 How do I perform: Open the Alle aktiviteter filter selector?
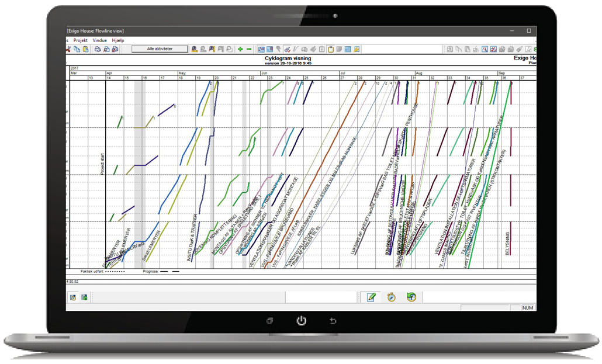pos(159,50)
